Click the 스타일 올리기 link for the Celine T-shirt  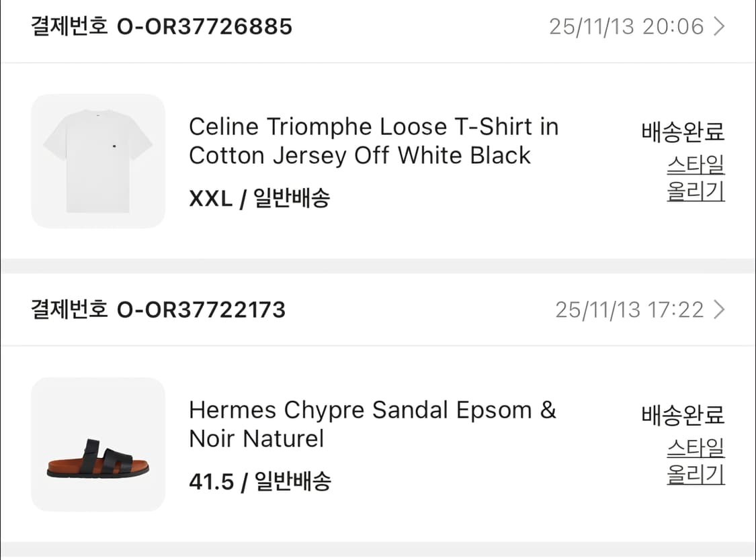click(x=696, y=178)
